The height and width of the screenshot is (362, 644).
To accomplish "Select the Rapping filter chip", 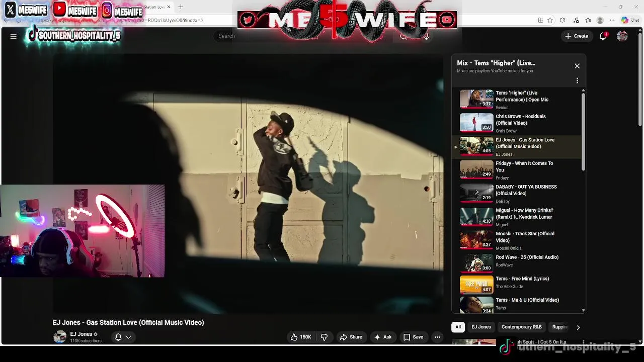I will click(x=560, y=327).
